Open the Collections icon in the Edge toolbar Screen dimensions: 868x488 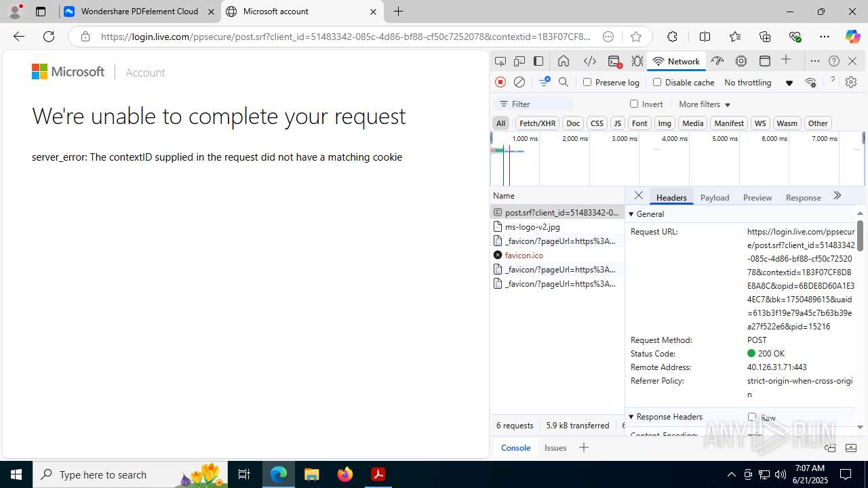point(765,37)
